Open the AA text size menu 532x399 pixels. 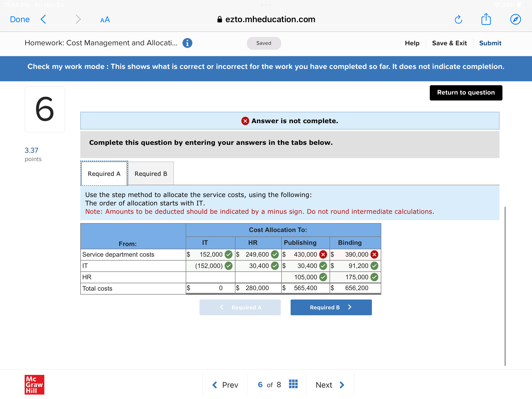[x=105, y=20]
